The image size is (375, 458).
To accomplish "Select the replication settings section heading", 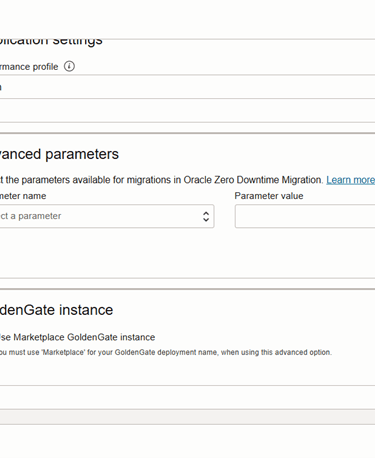I will coord(51,41).
